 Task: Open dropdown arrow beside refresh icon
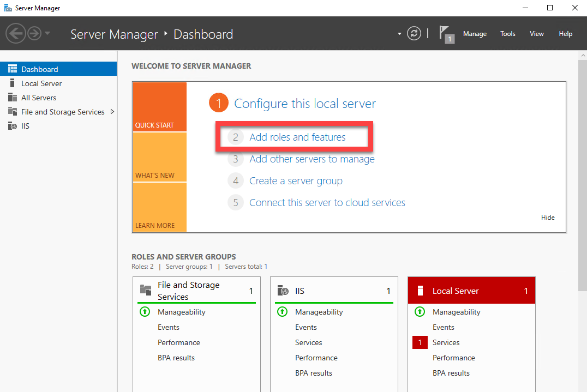(399, 34)
